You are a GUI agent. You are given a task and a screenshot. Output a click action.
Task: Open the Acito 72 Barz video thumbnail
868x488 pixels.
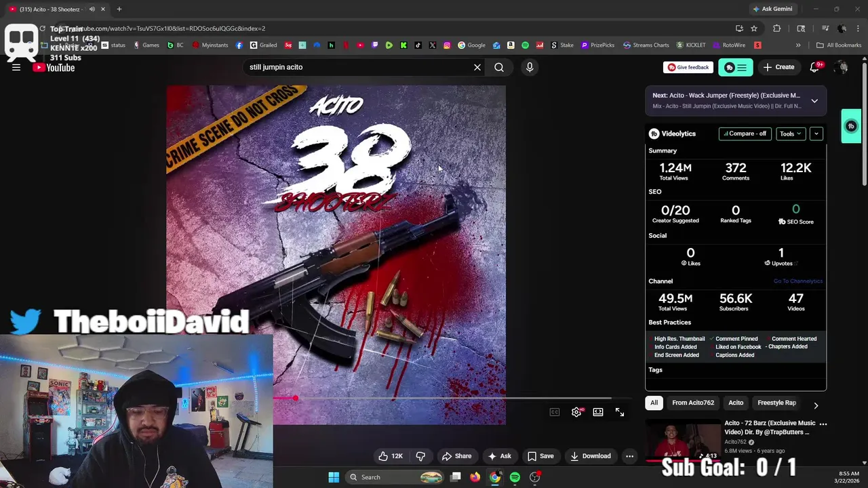(x=682, y=441)
